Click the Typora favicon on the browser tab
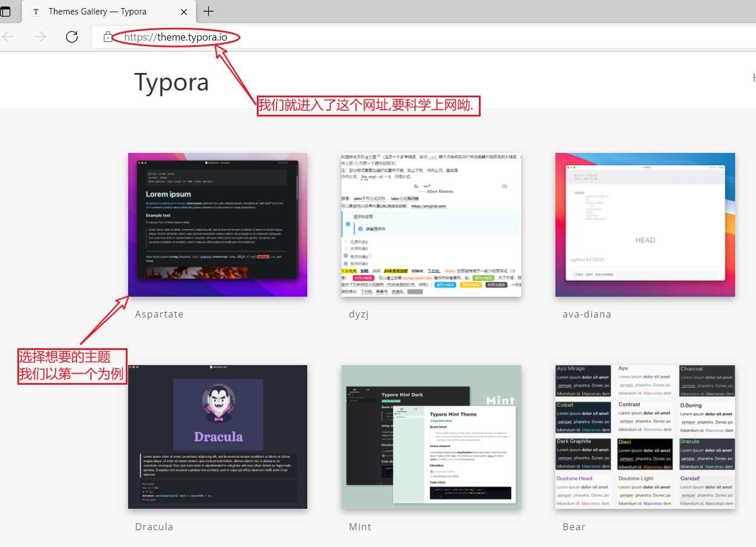The height and width of the screenshot is (547, 756). (35, 11)
